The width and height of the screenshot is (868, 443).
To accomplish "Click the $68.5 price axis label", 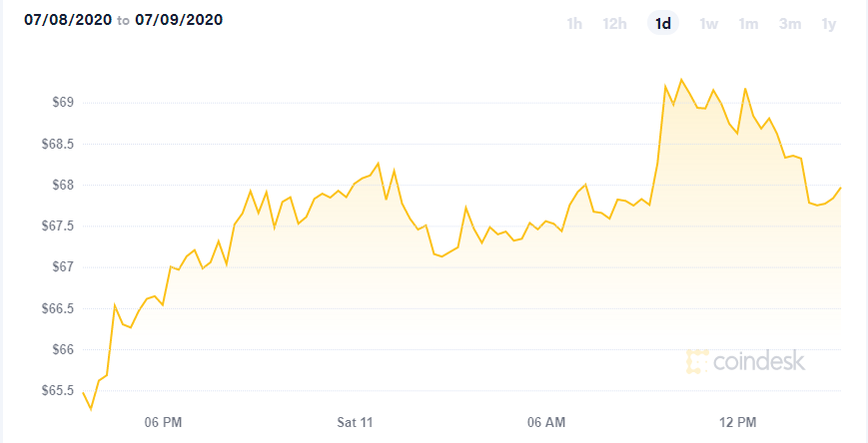I will click(x=57, y=144).
